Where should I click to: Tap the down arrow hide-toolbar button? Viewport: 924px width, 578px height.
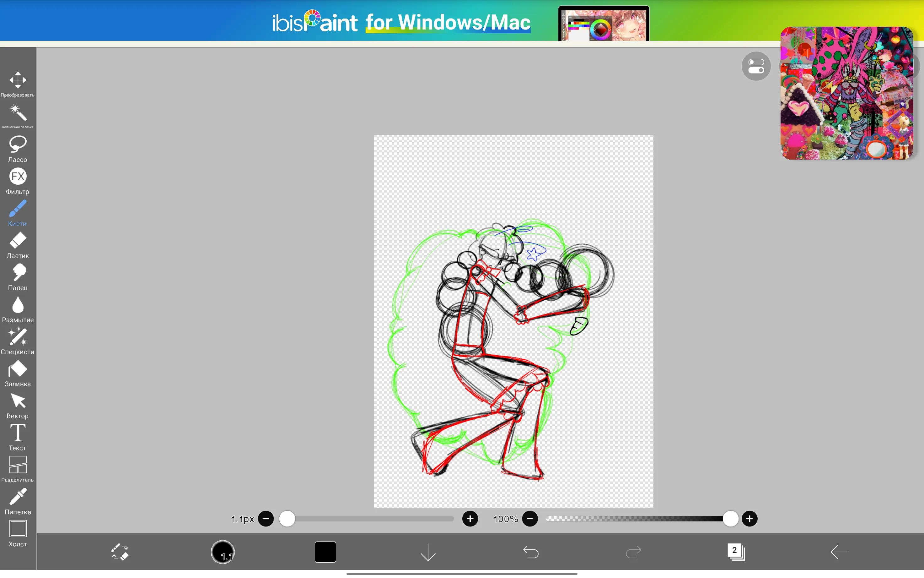point(428,552)
